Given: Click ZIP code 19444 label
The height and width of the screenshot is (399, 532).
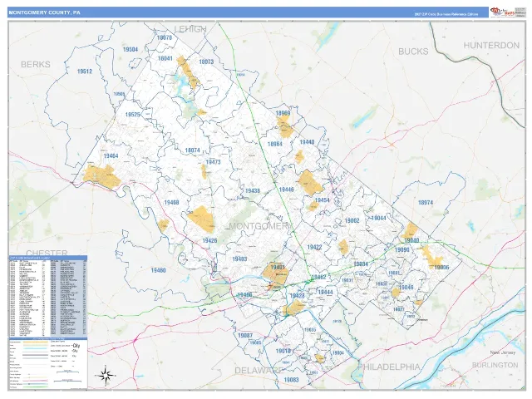Looking at the screenshot, I should click(x=325, y=292).
